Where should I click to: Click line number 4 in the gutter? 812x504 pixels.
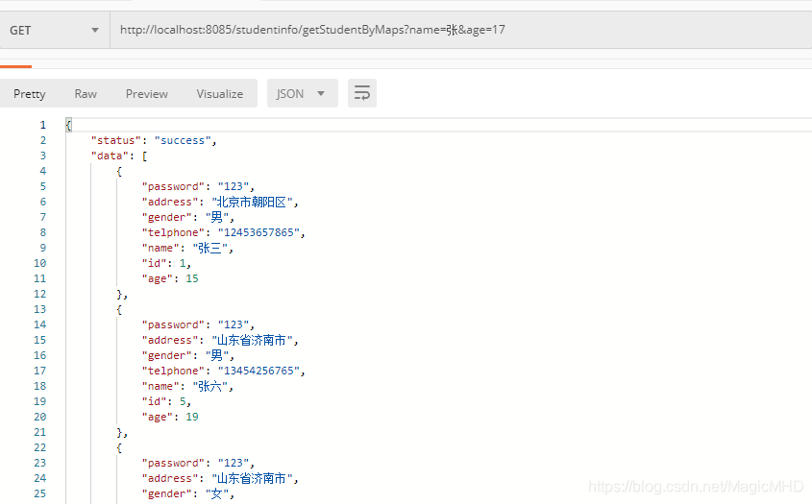coord(43,171)
